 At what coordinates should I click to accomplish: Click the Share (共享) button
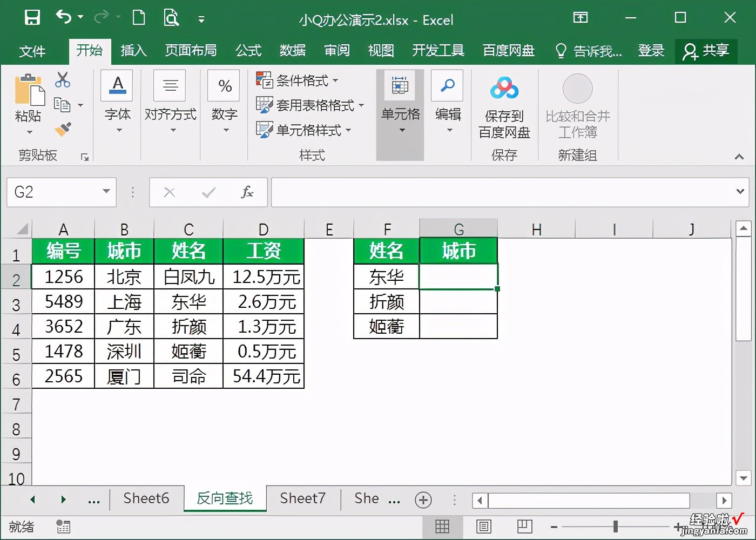click(x=706, y=51)
